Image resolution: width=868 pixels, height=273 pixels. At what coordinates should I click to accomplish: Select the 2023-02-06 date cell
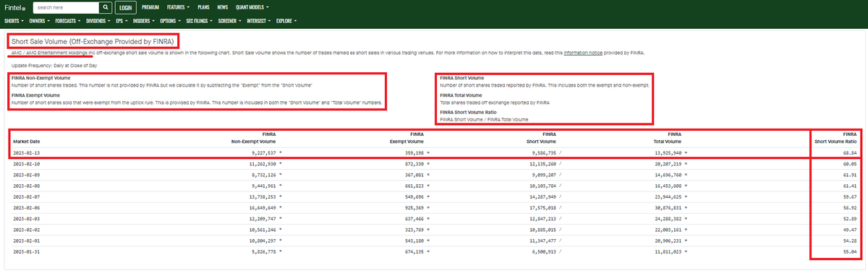point(26,208)
